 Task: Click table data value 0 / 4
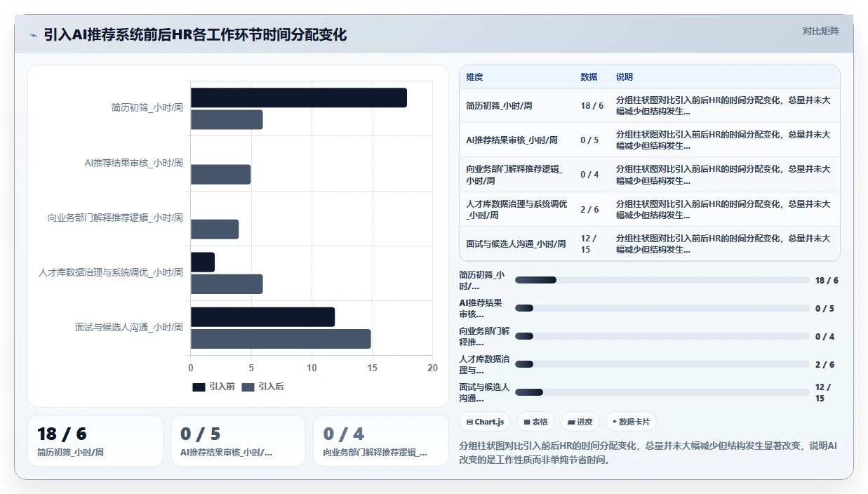589,175
